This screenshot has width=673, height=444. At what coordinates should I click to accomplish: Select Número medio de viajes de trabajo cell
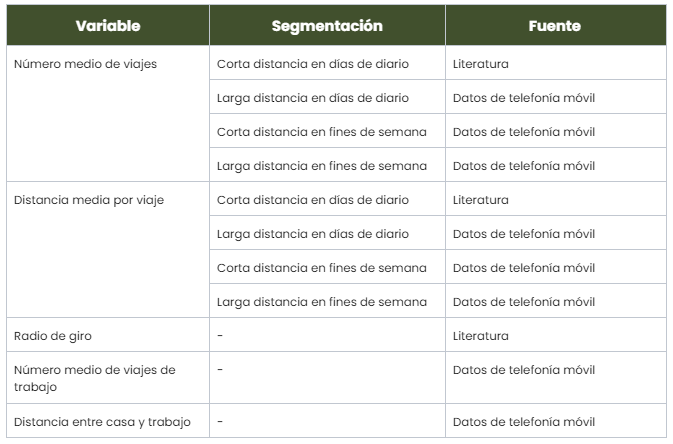click(x=94, y=377)
